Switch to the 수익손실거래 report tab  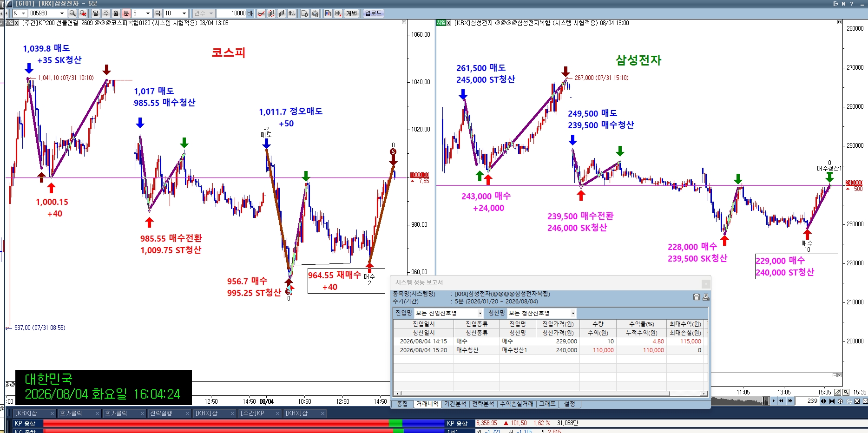[517, 404]
